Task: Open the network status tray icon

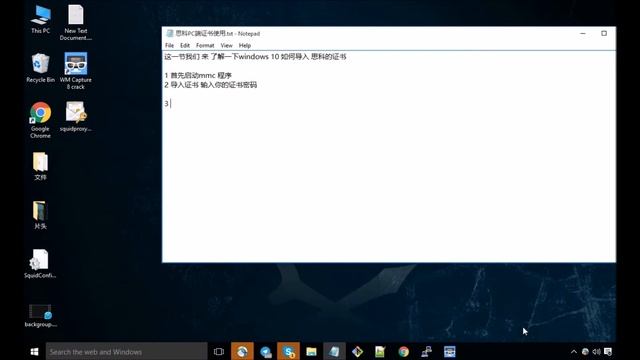Action: (x=585, y=351)
